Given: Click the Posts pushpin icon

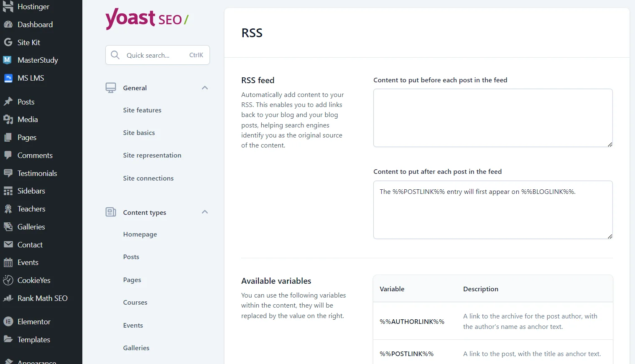Looking at the screenshot, I should coord(8,102).
